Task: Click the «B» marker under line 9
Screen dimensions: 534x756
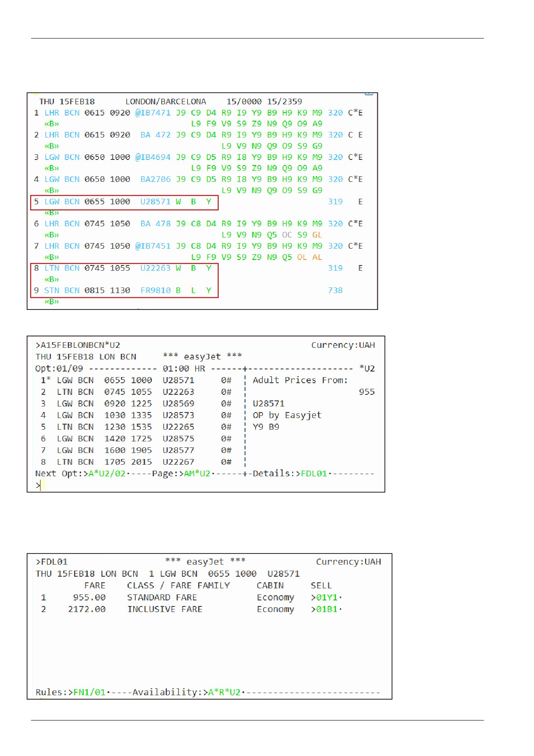Action: tap(52, 302)
